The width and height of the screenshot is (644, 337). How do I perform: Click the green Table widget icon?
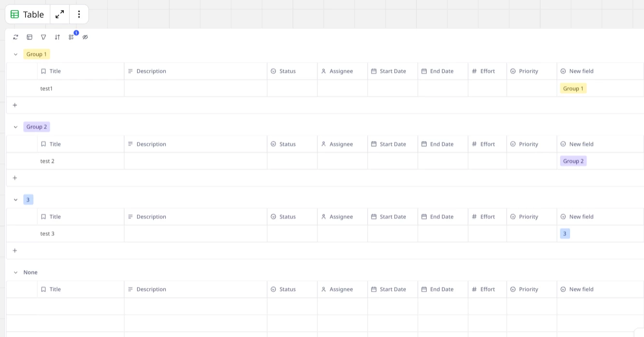pyautogui.click(x=14, y=15)
